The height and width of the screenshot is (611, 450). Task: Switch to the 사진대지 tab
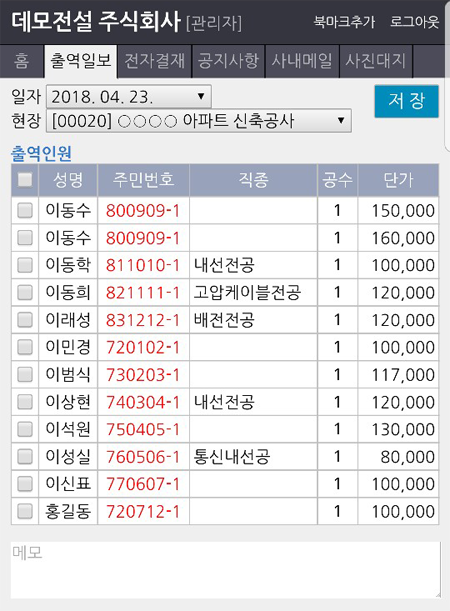click(x=376, y=61)
